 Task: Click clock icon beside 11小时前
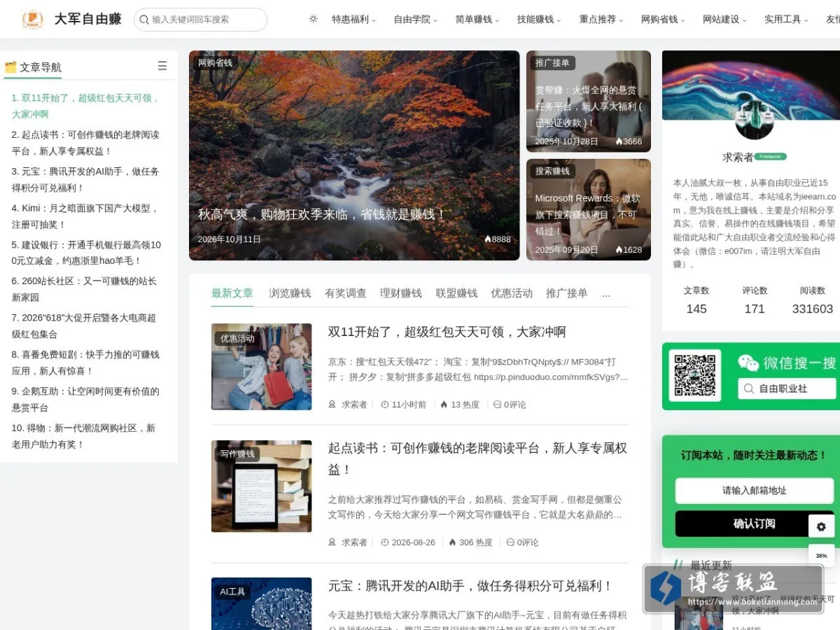point(384,405)
